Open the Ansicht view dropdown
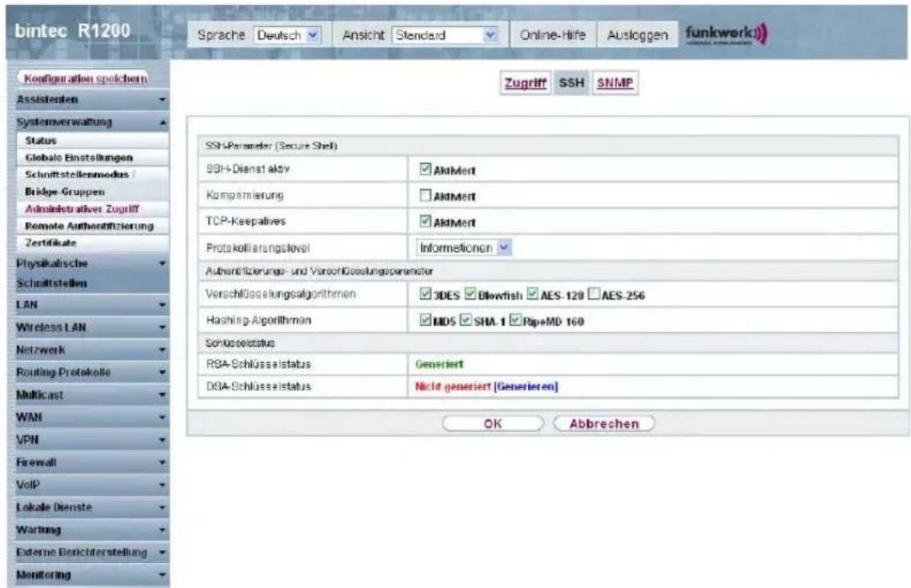911x588 pixels. (x=445, y=35)
